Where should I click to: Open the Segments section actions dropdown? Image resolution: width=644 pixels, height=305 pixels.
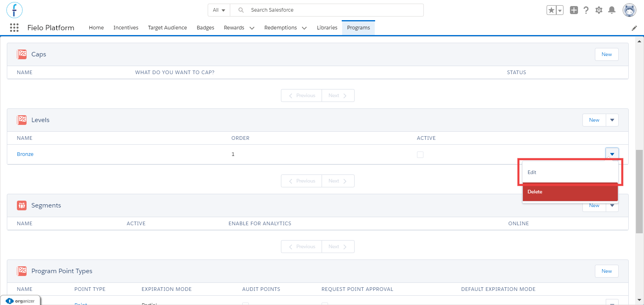pos(612,205)
